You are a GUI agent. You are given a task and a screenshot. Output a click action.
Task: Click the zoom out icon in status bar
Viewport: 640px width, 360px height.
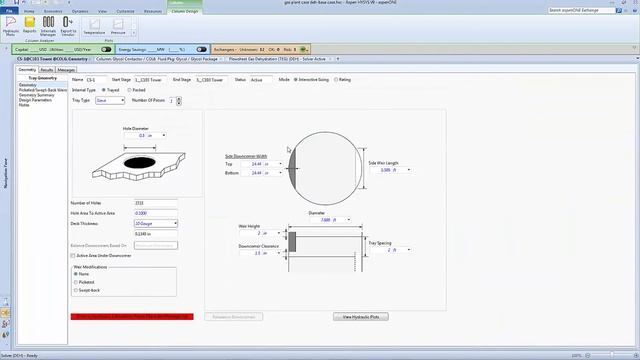coord(588,356)
